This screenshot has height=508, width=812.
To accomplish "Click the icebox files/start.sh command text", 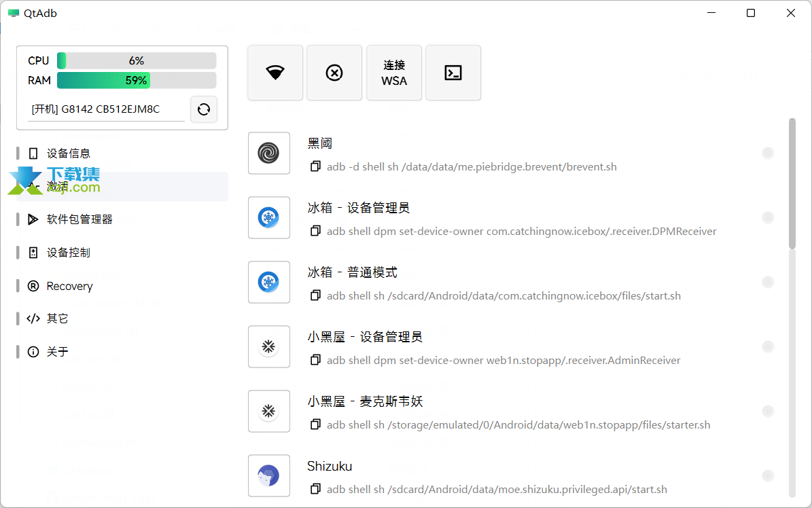I will pyautogui.click(x=504, y=295).
